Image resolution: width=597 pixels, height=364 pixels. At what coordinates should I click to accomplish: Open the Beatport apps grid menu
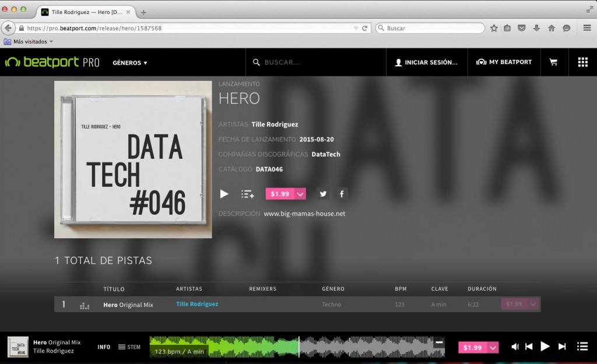[x=582, y=62]
